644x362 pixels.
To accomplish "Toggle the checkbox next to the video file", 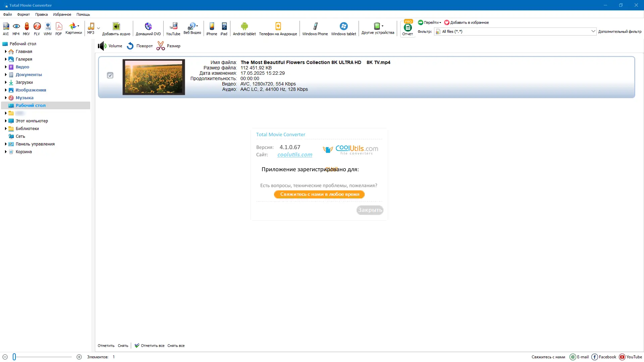I will (110, 75).
